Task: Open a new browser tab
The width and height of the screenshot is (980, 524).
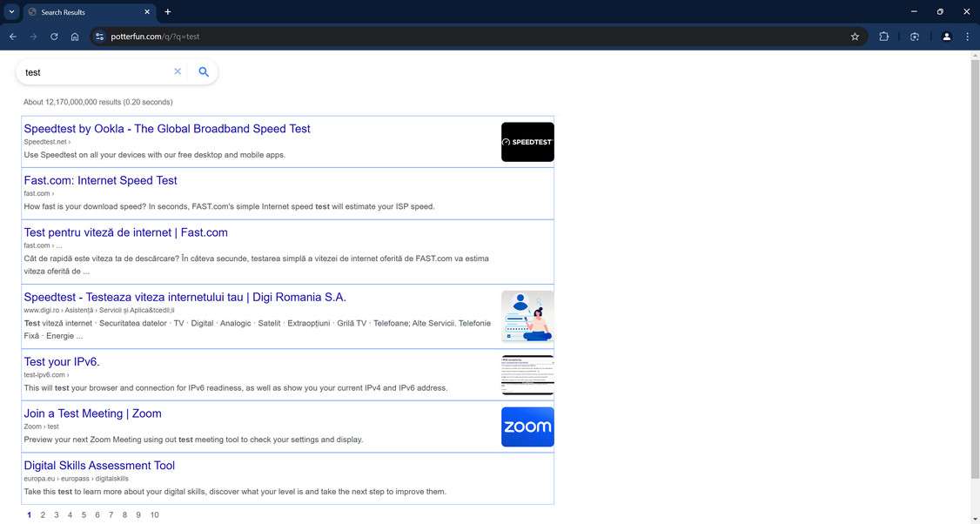Action: (167, 11)
